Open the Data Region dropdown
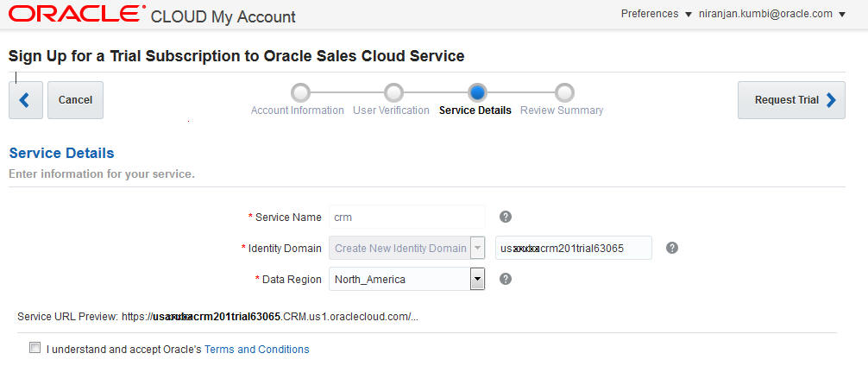 tap(477, 279)
